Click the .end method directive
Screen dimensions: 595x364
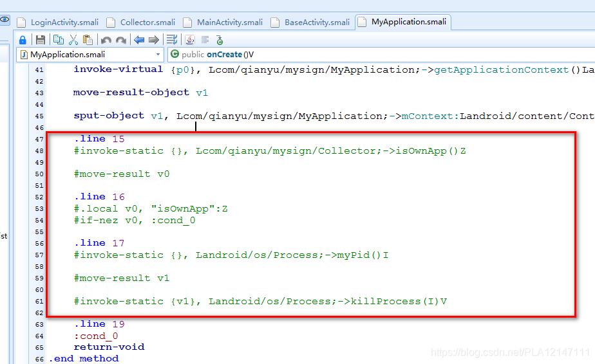click(84, 359)
